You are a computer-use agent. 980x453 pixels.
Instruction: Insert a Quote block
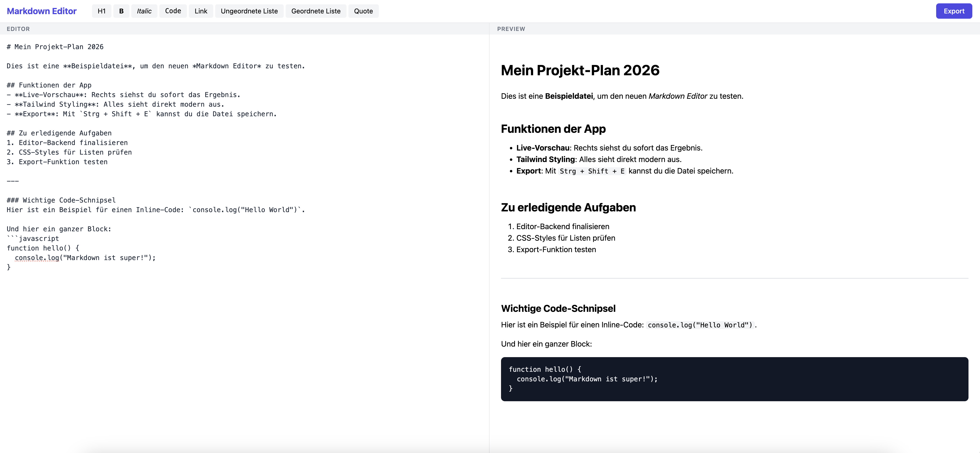pos(363,11)
